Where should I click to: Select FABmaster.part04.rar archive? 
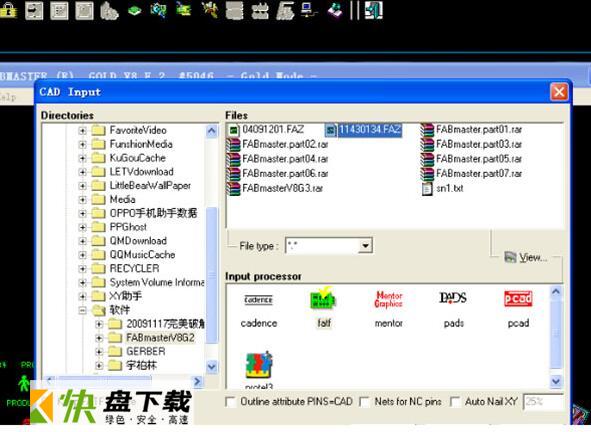(278, 159)
